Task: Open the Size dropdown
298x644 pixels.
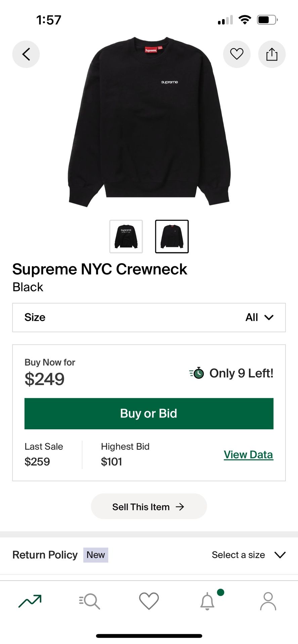Action: [149, 317]
